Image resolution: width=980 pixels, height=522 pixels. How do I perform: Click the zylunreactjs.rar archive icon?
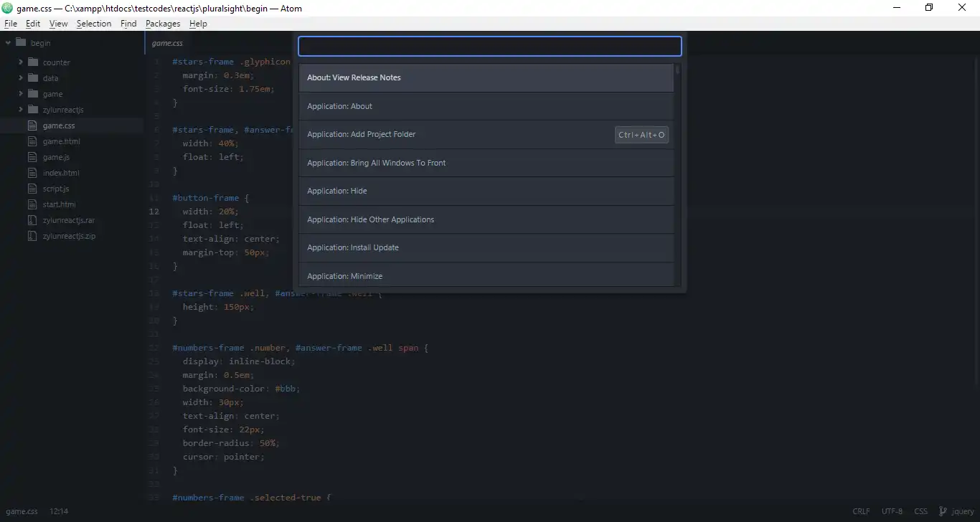31,220
